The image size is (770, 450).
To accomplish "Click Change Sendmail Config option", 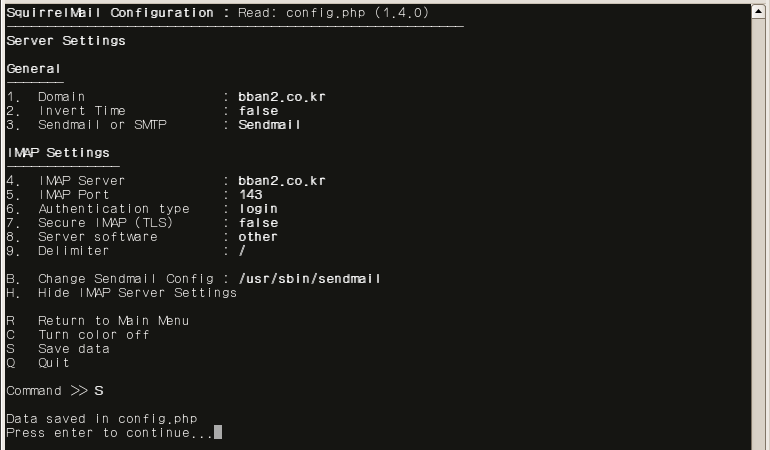I will tap(193, 279).
